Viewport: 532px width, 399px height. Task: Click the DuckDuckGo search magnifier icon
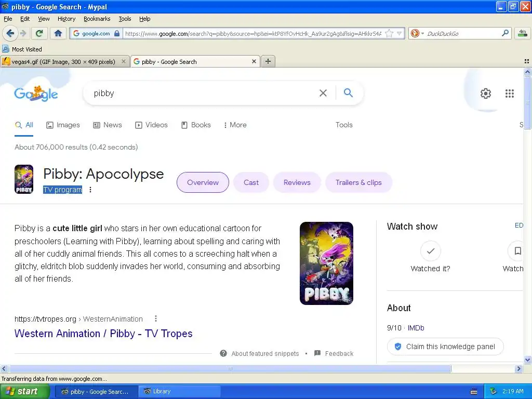coord(505,33)
